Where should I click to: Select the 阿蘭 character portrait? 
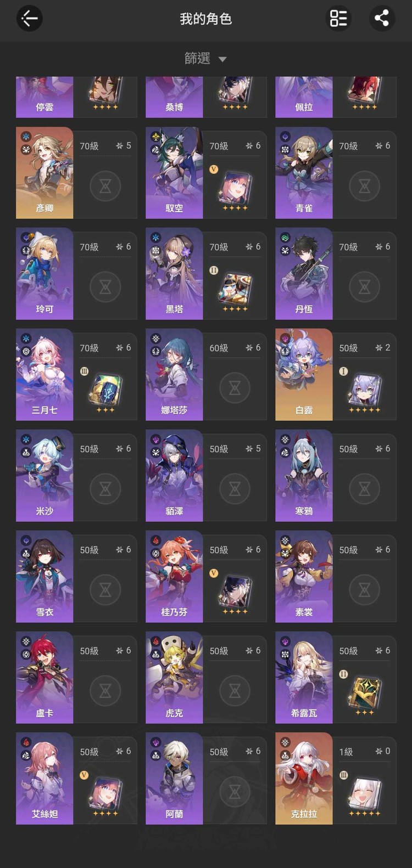tap(174, 779)
